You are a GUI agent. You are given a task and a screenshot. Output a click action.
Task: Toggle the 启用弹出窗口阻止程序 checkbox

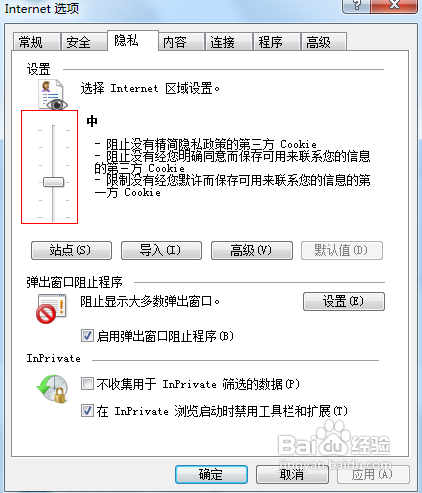point(87,336)
